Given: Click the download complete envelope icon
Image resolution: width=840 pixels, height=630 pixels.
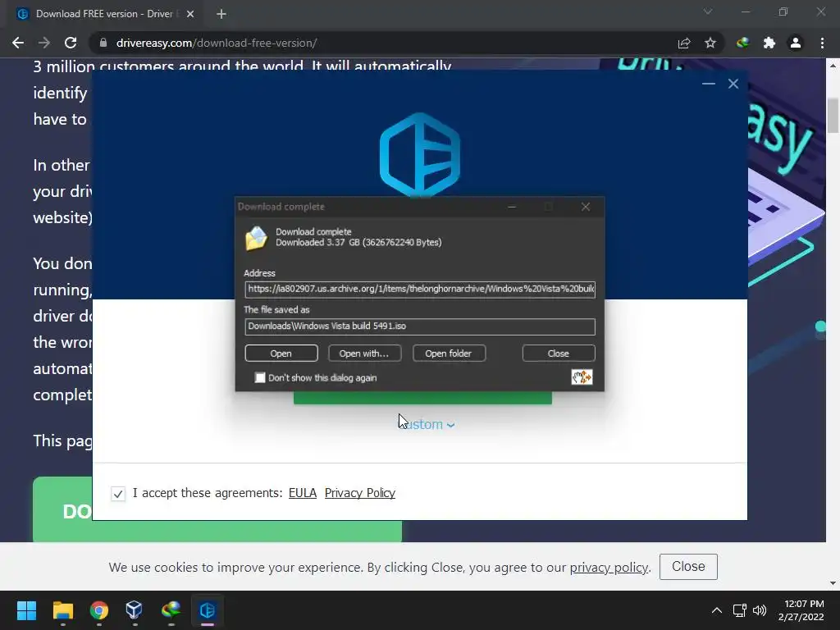Looking at the screenshot, I should click(256, 239).
